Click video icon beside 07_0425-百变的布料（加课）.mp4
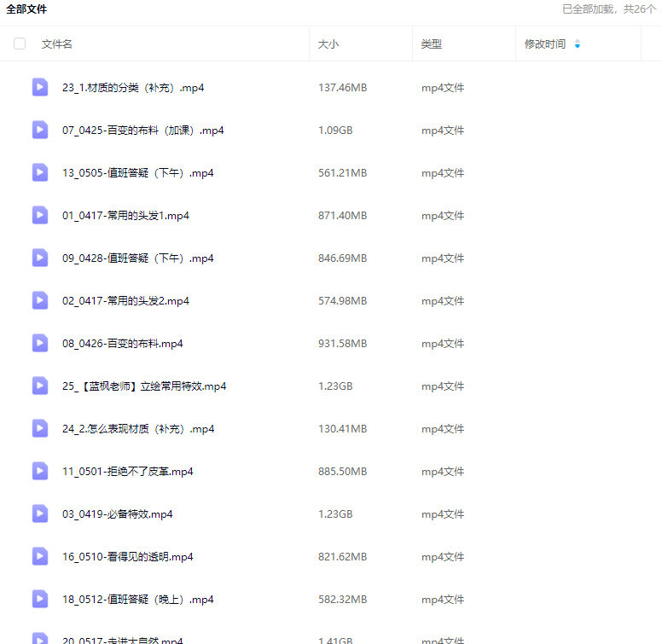This screenshot has height=644, width=662. pyautogui.click(x=40, y=130)
